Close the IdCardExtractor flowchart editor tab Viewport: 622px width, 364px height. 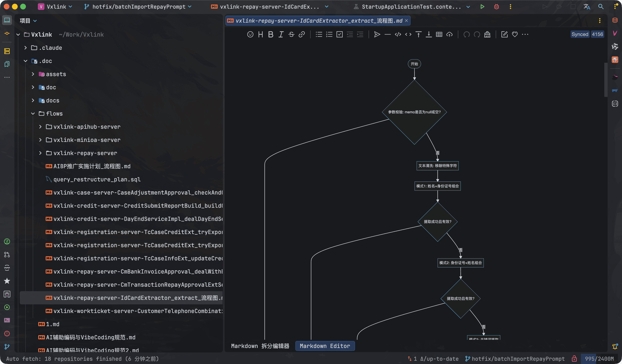(x=406, y=21)
